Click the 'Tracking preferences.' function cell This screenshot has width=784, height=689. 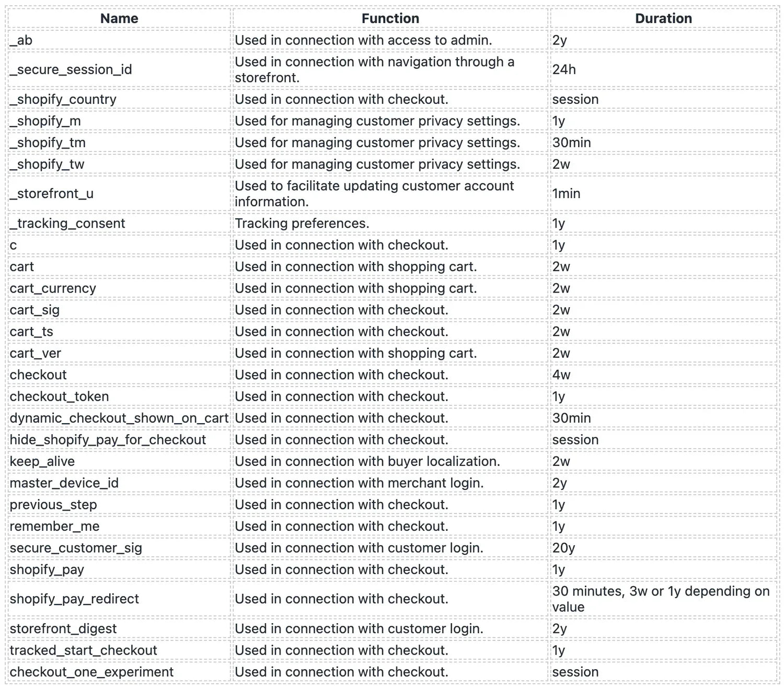pos(302,224)
